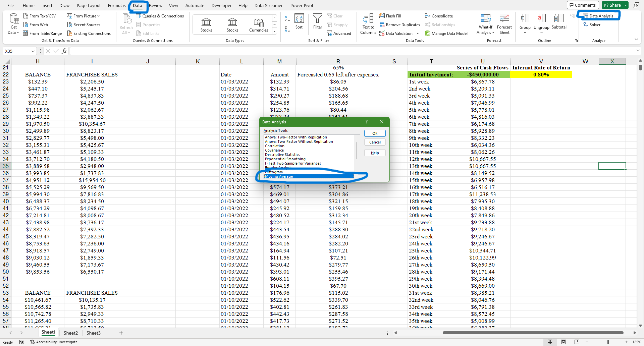Click the Subtotal icon
Viewport: 644px width, 346px height.
(559, 21)
